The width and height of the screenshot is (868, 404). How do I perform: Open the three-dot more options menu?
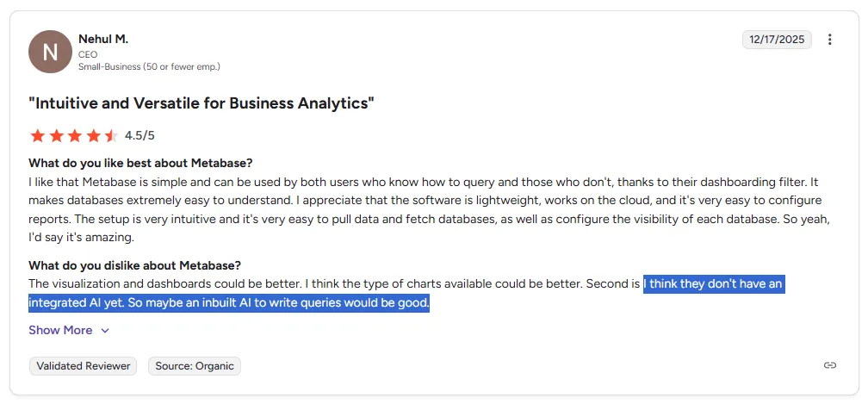pos(830,40)
